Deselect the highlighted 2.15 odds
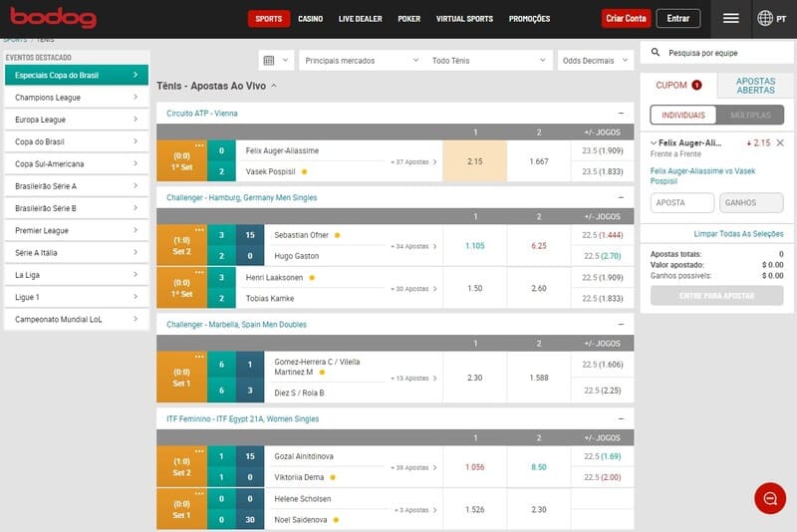Image resolution: width=797 pixels, height=532 pixels. click(474, 161)
